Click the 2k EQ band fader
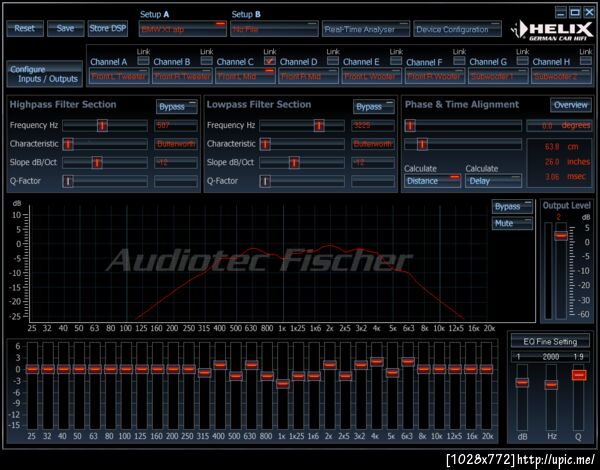 click(x=330, y=365)
